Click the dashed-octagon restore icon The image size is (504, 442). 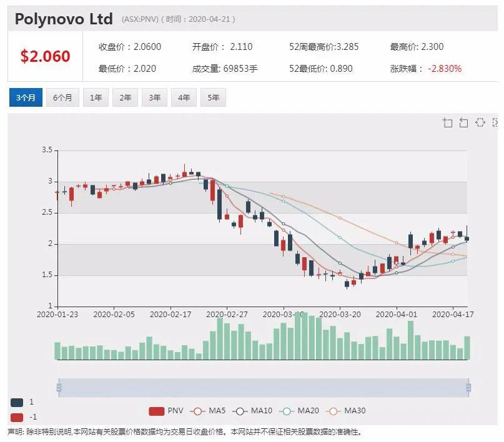[x=480, y=122]
